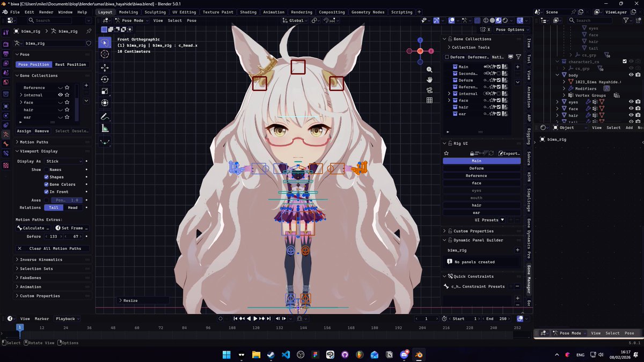Image resolution: width=644 pixels, height=362 pixels.
Task: Select Rest Position mode
Action: 70,64
